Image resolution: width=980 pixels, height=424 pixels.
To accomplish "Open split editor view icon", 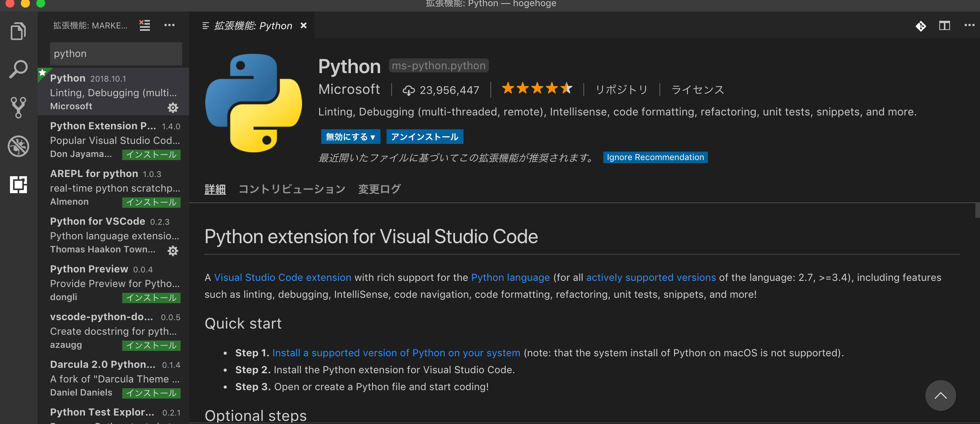I will coord(944,25).
